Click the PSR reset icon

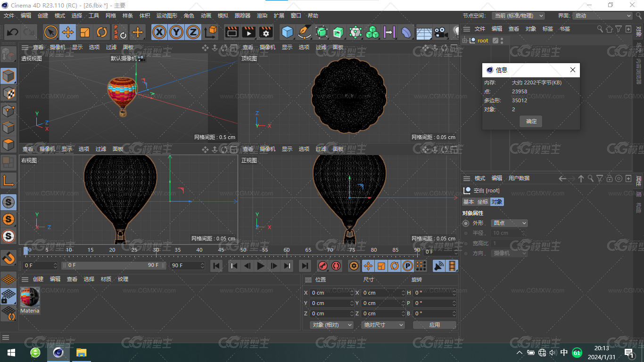[x=119, y=32]
